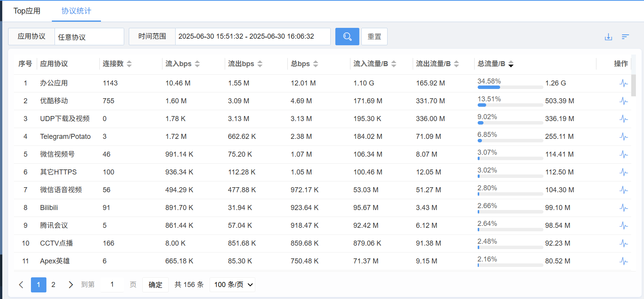View trend chart icon for Bilibili row

pyautogui.click(x=624, y=208)
